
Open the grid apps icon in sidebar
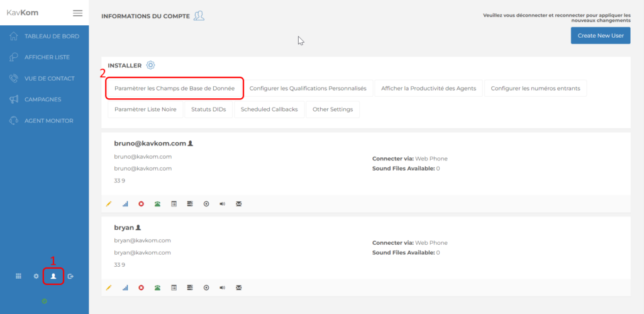coord(19,276)
